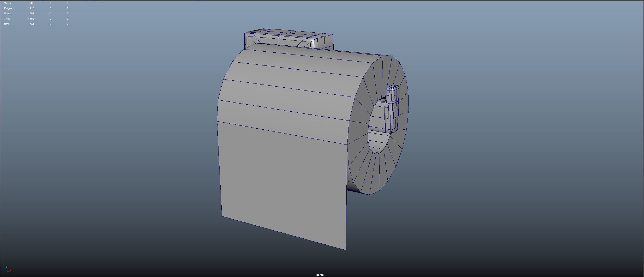Click the 'Edges:' poly count label
Screen dimensions: 644x277
click(x=8, y=8)
